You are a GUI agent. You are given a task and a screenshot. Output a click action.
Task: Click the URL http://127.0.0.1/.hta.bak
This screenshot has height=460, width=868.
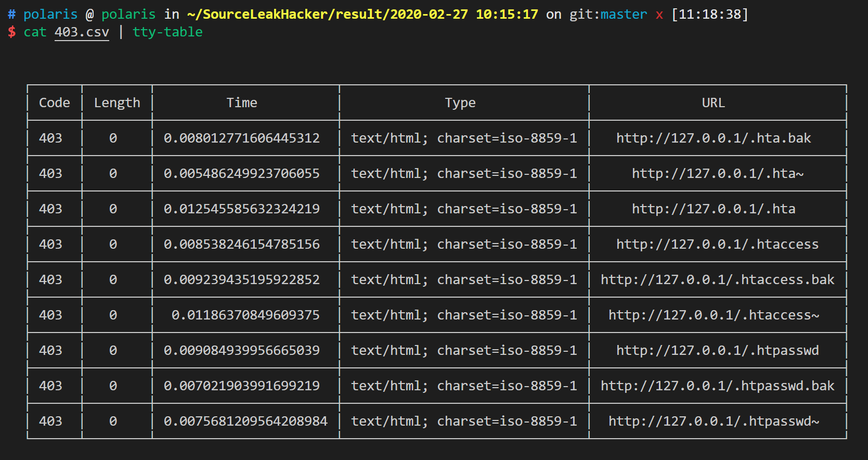coord(714,138)
